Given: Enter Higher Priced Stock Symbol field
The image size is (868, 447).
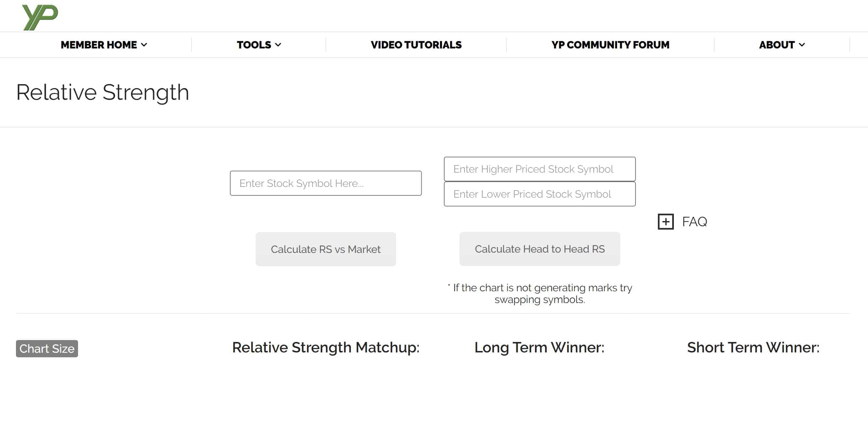Looking at the screenshot, I should [x=540, y=169].
